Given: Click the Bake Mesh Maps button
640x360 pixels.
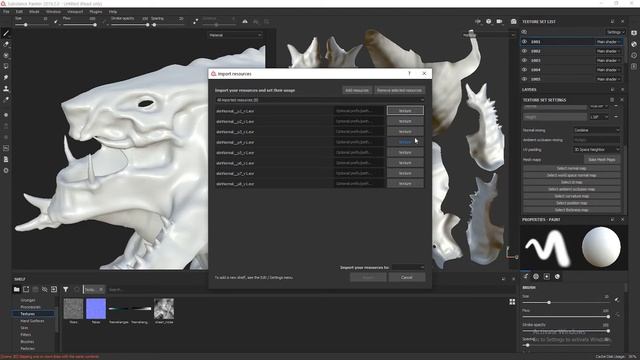Looking at the screenshot, I should click(602, 160).
